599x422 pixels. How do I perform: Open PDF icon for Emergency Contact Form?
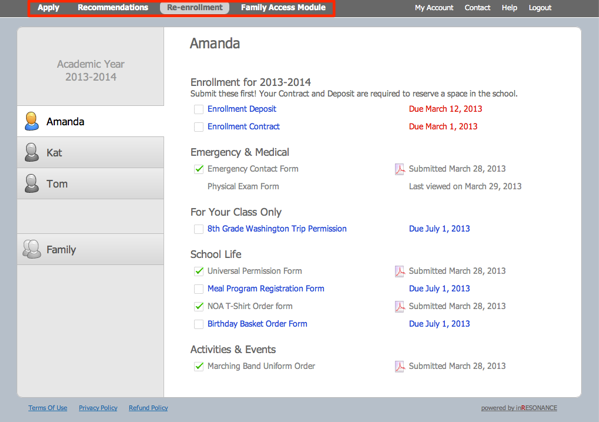[x=399, y=169]
